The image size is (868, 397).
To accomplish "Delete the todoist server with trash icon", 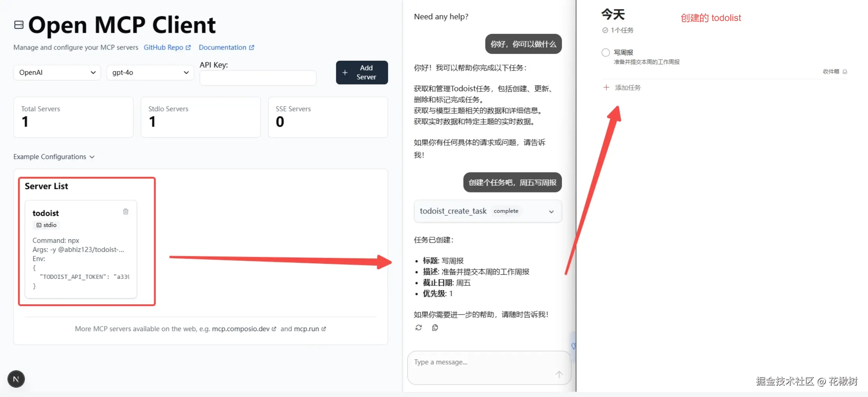I will (x=126, y=212).
